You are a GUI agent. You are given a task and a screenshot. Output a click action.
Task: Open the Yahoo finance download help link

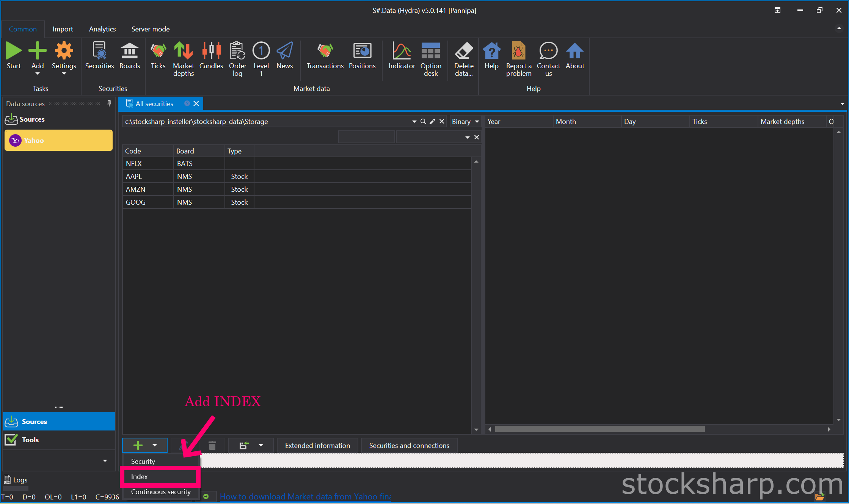[305, 496]
